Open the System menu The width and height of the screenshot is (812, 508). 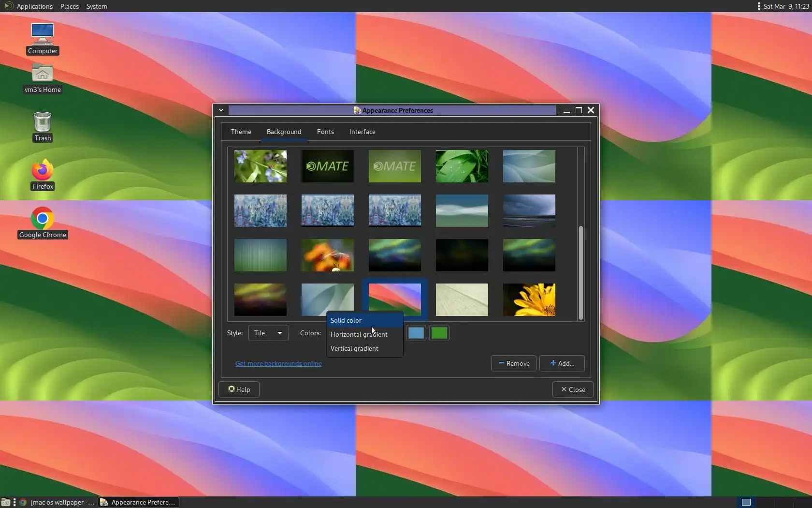click(97, 6)
